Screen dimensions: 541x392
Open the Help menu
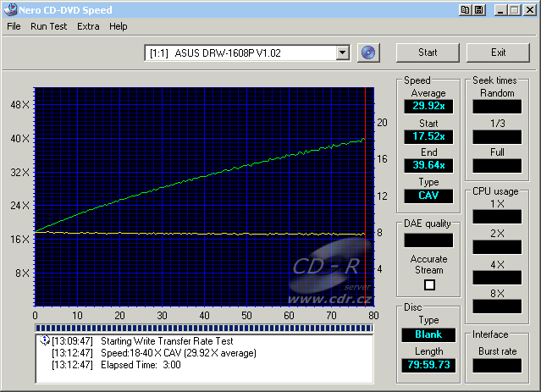pos(119,26)
